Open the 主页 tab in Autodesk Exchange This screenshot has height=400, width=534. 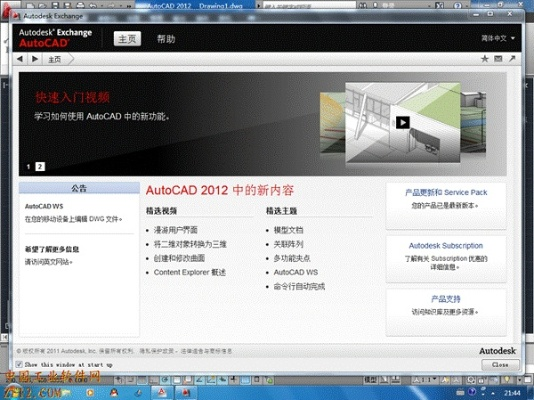click(x=127, y=39)
